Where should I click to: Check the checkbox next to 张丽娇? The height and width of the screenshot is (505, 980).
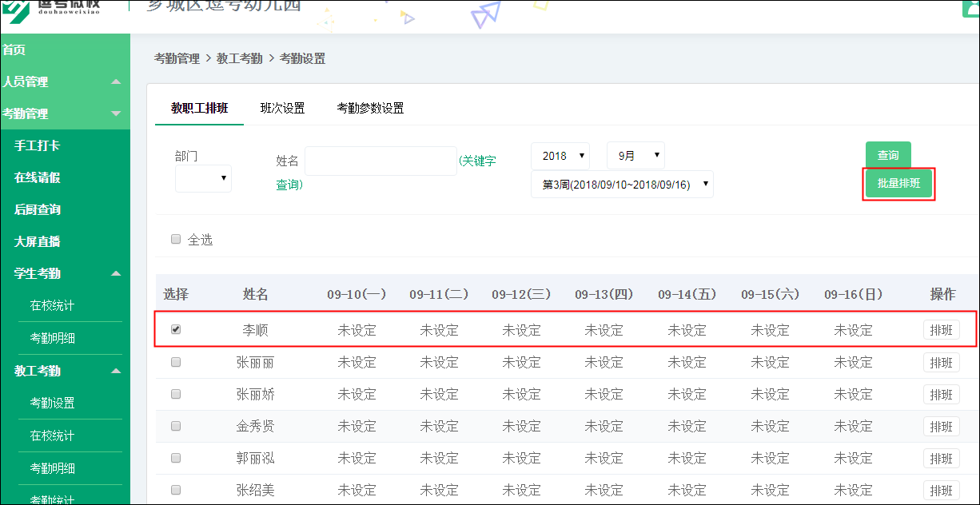click(176, 394)
